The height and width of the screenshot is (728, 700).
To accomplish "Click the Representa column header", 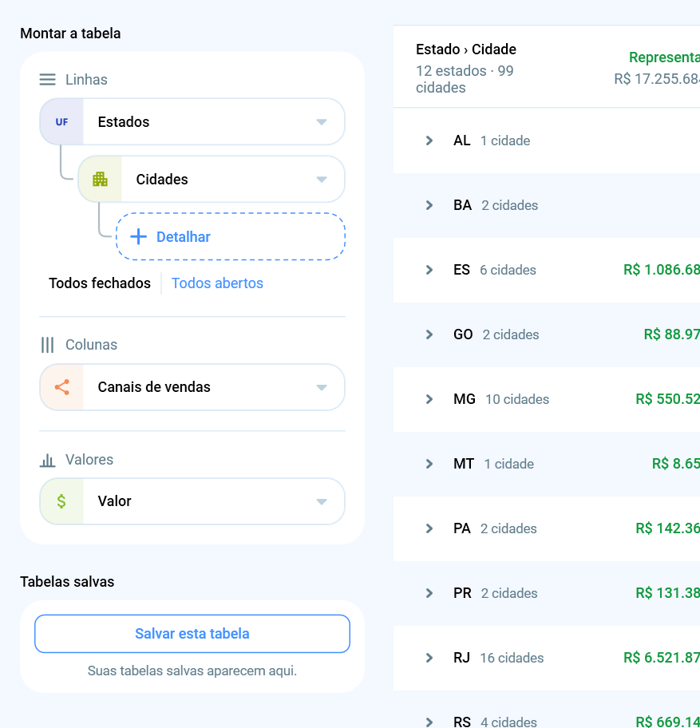I will 664,57.
